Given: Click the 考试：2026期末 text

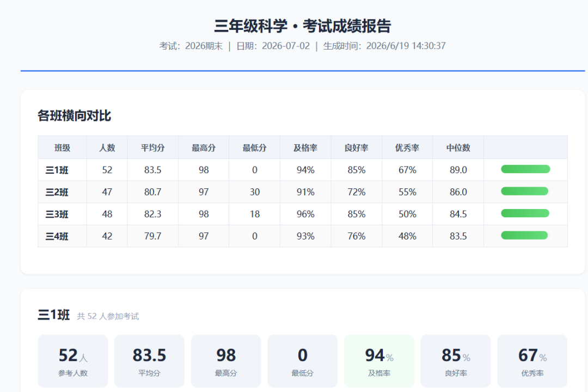Looking at the screenshot, I should tap(191, 46).
